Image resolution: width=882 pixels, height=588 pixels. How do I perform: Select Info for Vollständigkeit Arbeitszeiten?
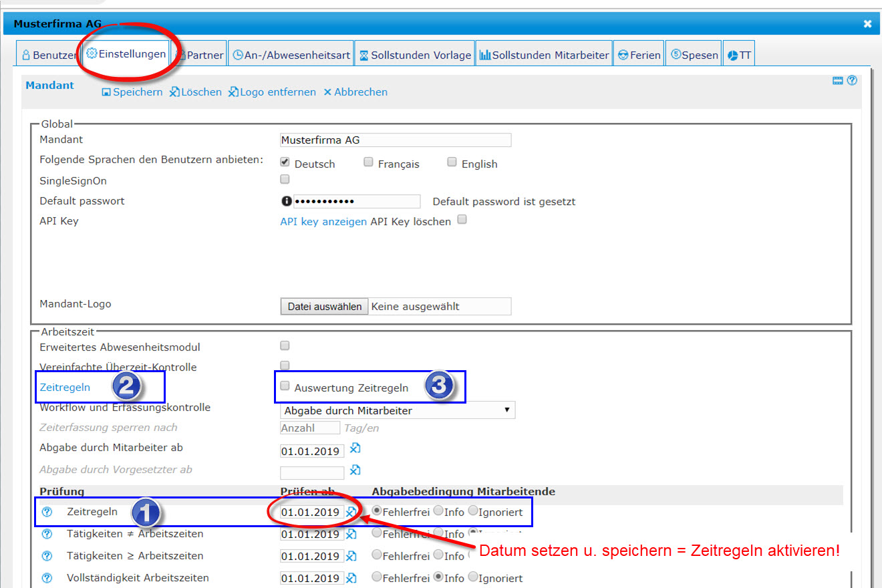click(x=438, y=577)
